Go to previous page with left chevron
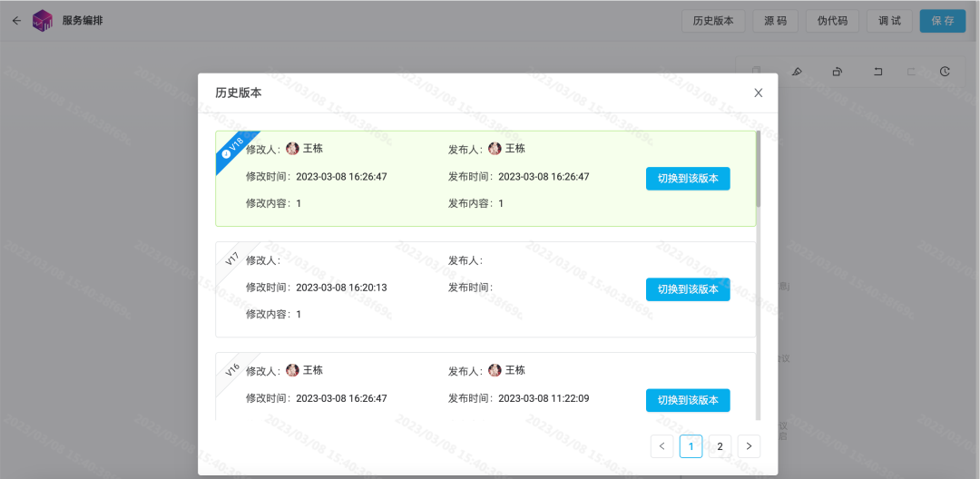The width and height of the screenshot is (980, 479). tap(661, 446)
